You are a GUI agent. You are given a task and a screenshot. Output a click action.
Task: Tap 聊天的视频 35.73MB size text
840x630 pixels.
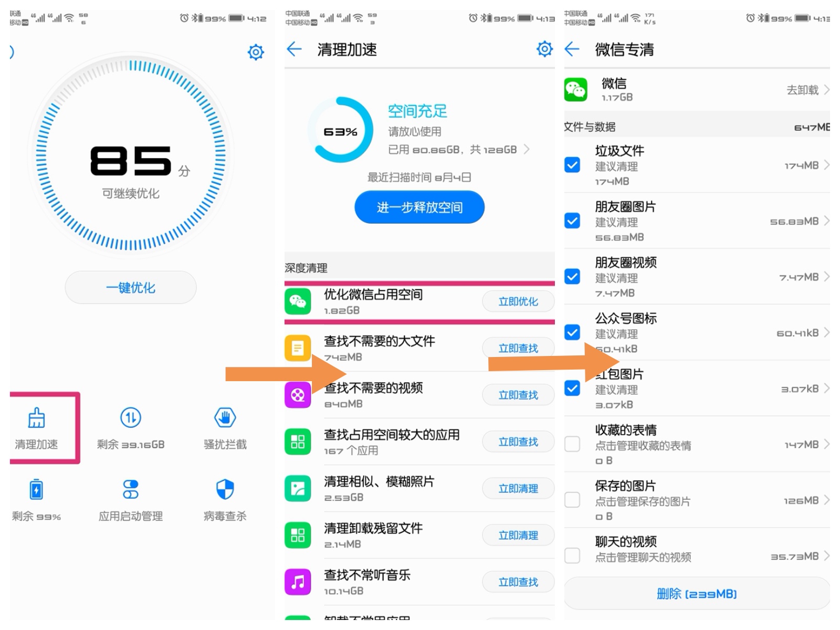[794, 556]
